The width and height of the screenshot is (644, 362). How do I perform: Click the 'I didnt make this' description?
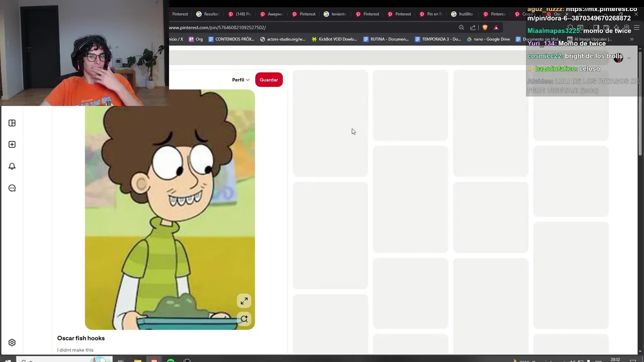click(x=75, y=350)
